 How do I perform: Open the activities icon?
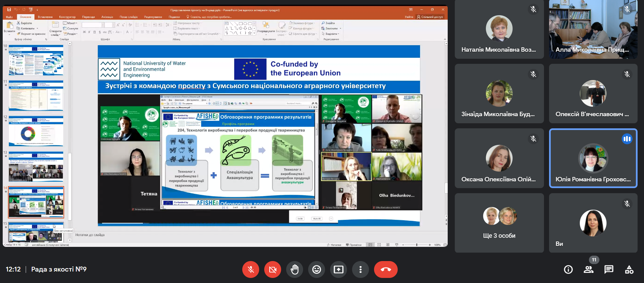point(629,269)
